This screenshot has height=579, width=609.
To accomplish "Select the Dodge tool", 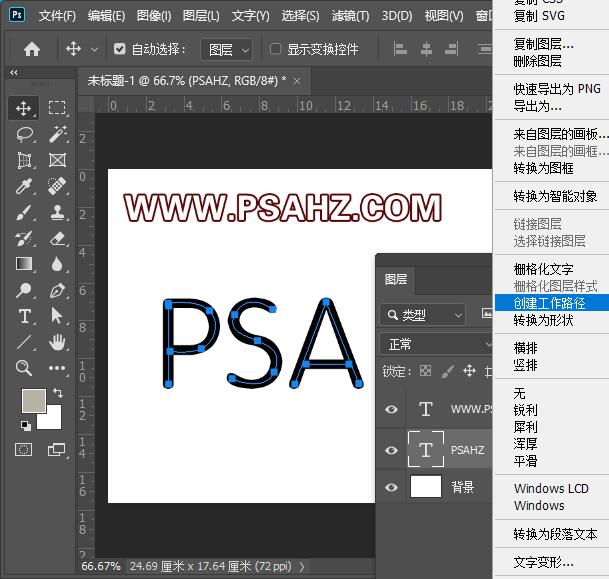I will [24, 290].
